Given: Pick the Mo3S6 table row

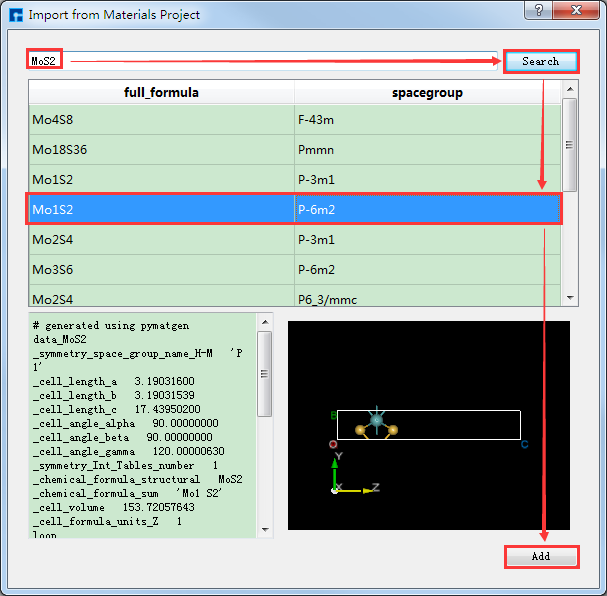Looking at the screenshot, I should point(161,270).
